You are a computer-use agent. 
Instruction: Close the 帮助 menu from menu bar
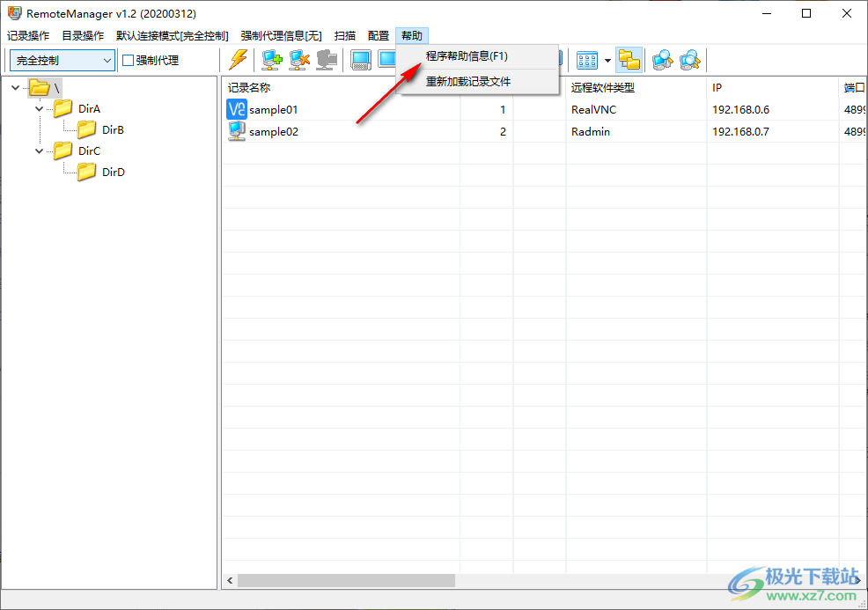[x=412, y=35]
